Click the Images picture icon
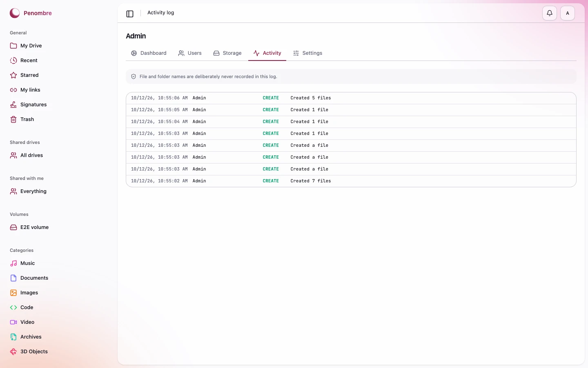Screen dimensions: 588x368 click(x=13, y=293)
